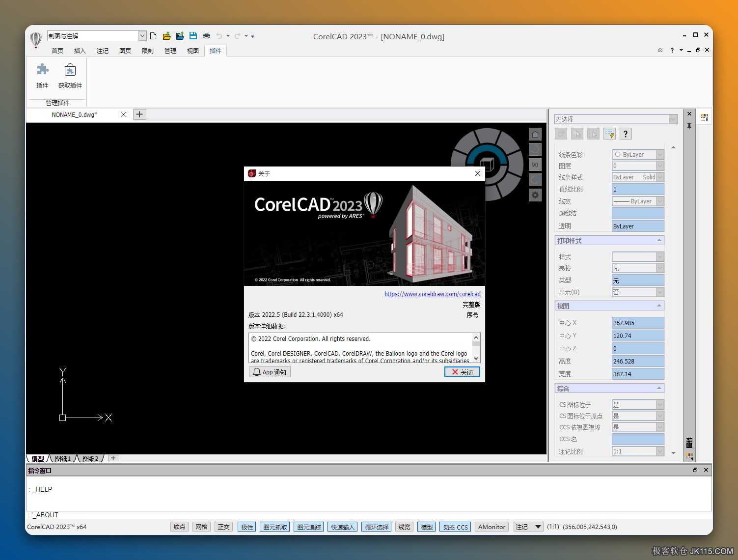Image resolution: width=738 pixels, height=560 pixels.
Task: Collapse the 打印样式 section
Action: [659, 240]
